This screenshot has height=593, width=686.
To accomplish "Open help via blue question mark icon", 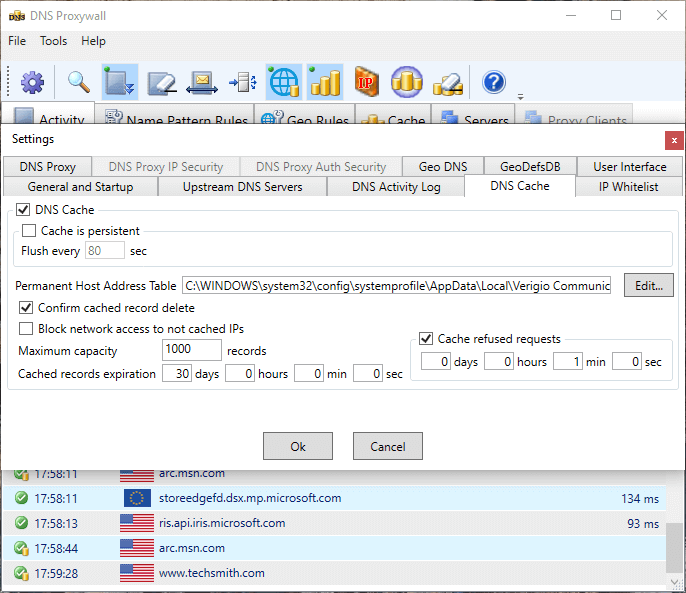I will click(494, 82).
